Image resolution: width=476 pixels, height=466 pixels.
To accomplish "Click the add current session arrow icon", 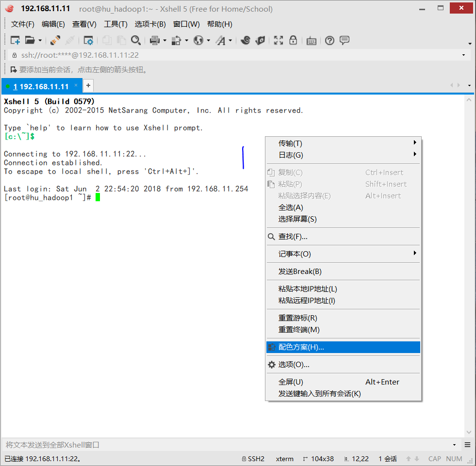I will [14, 70].
